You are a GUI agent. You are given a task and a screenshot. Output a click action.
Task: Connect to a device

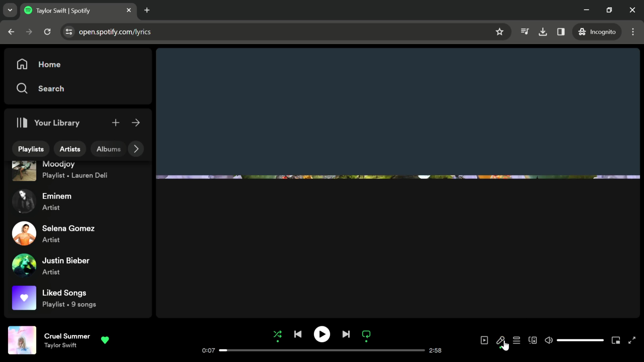(533, 340)
